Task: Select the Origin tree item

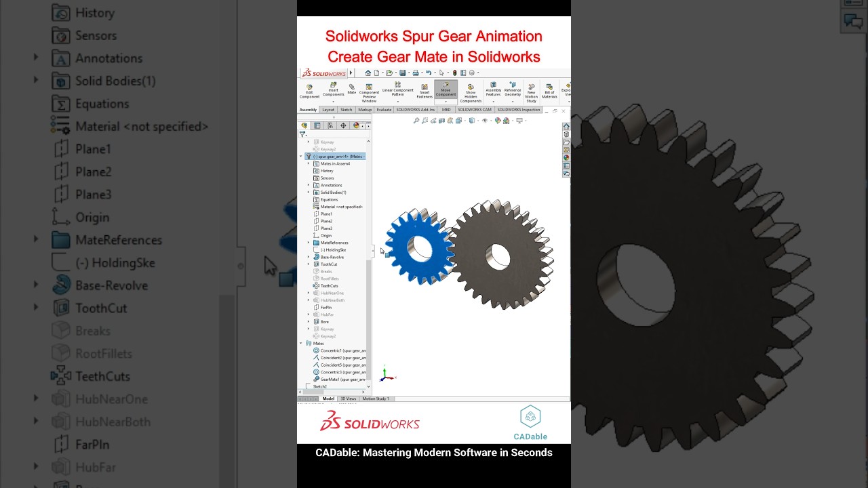Action: [x=323, y=236]
